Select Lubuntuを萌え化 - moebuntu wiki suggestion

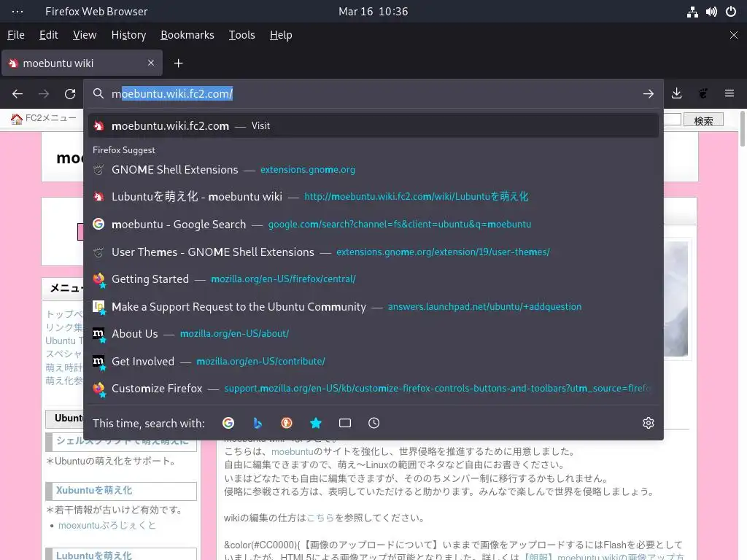[x=373, y=197]
